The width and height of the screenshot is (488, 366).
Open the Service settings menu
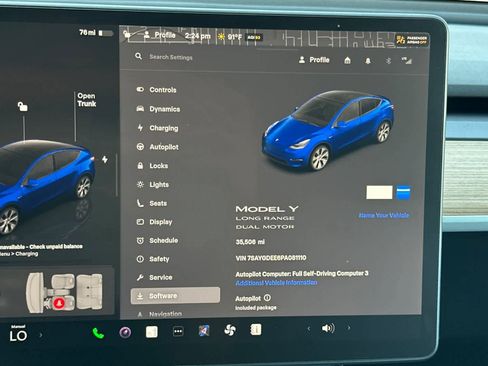[x=154, y=277]
